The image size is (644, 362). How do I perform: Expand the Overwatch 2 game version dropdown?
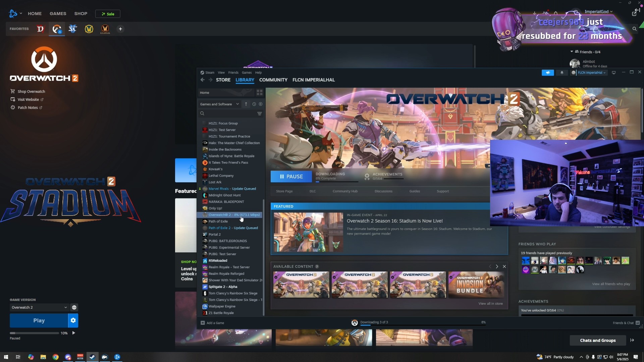(39, 307)
